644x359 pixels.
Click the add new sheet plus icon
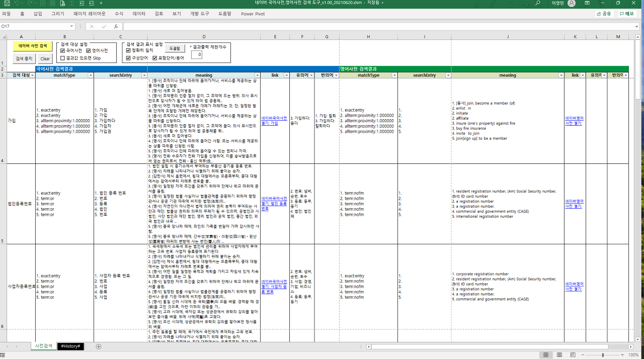point(99,346)
